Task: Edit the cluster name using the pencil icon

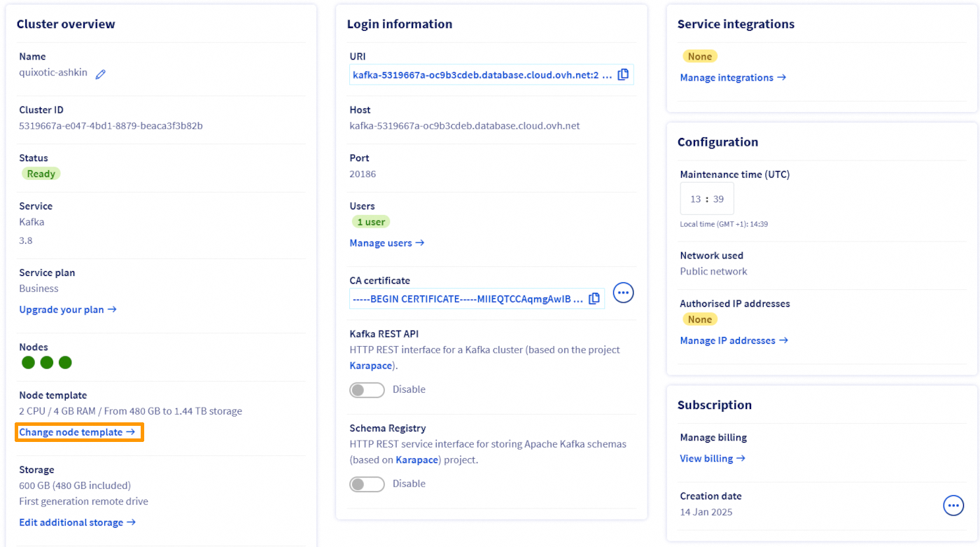Action: tap(101, 73)
